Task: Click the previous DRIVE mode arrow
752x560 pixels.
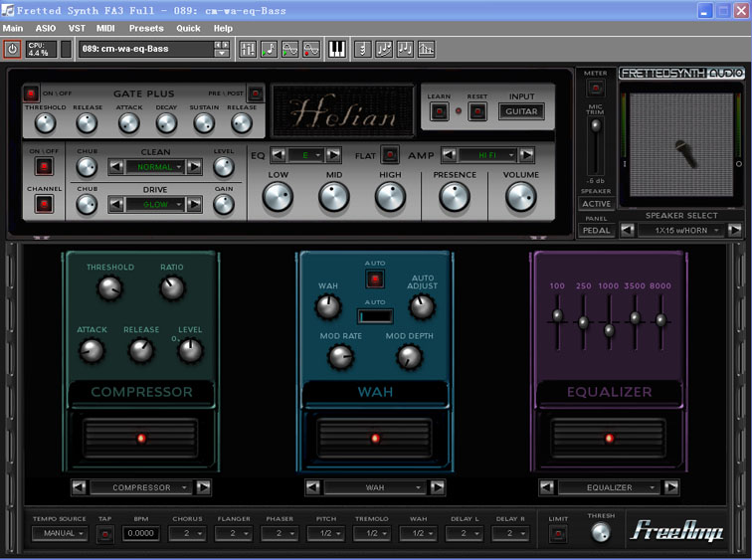Action: 115,205
